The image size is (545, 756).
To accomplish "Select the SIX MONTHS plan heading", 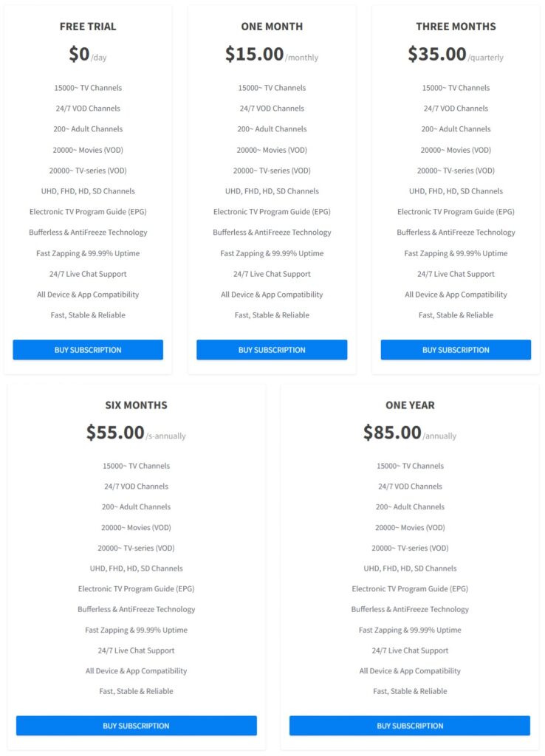I will [137, 405].
